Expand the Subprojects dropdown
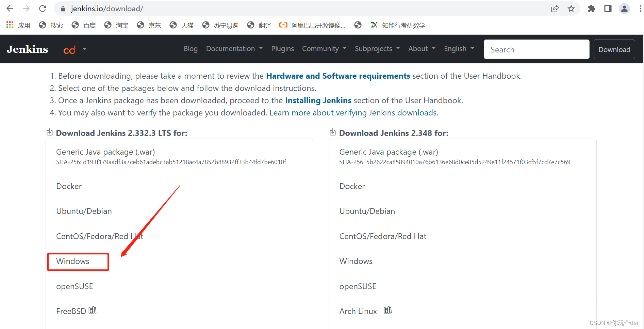644x329 pixels. click(x=377, y=49)
